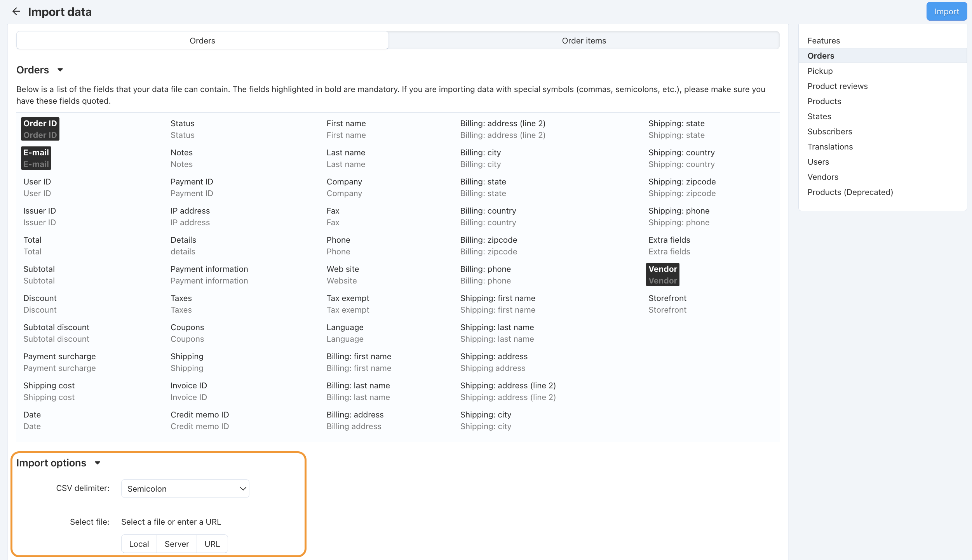The image size is (972, 560).
Task: Click the Payment information field
Action: (209, 275)
